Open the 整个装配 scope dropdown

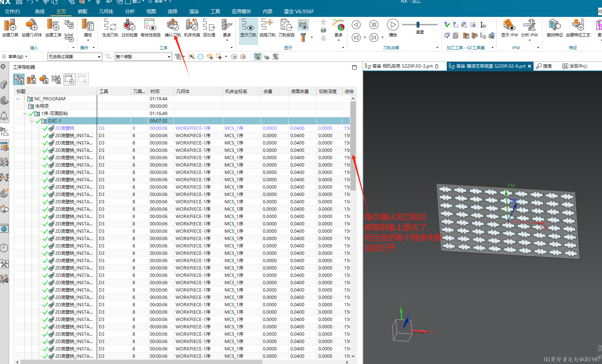[143, 57]
